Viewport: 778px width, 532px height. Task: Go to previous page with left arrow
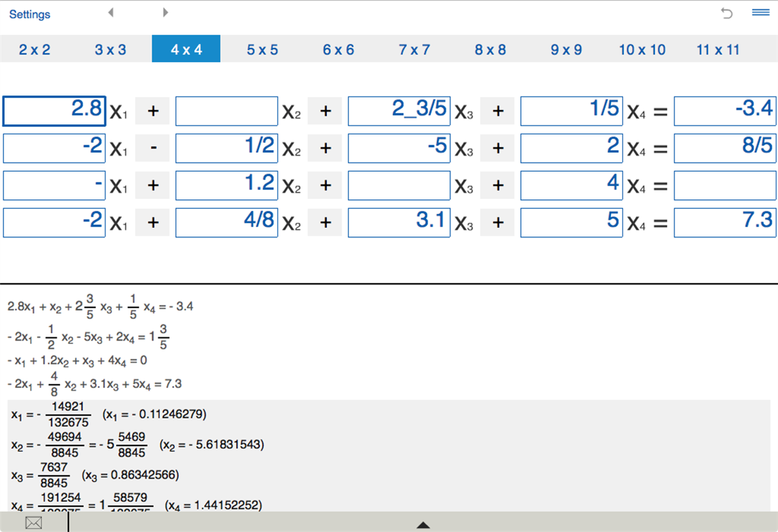click(x=110, y=11)
